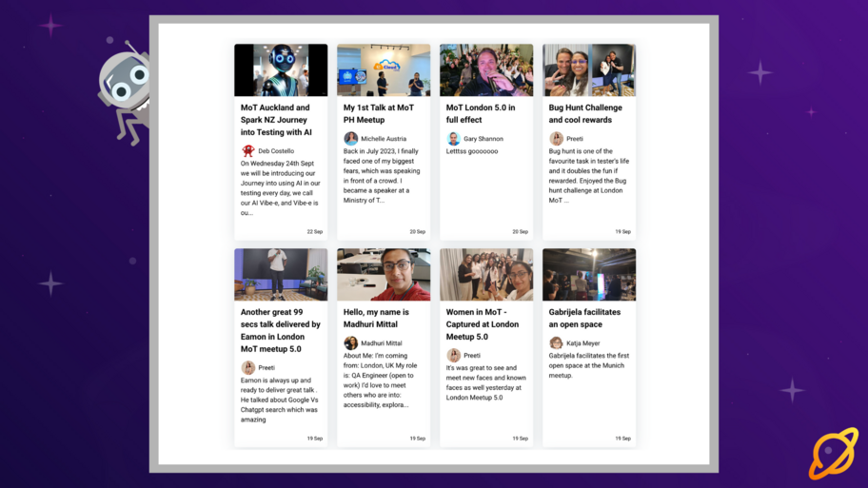
Task: Open 'My 1st Talk at MoT PH Meetup'
Action: click(x=379, y=114)
